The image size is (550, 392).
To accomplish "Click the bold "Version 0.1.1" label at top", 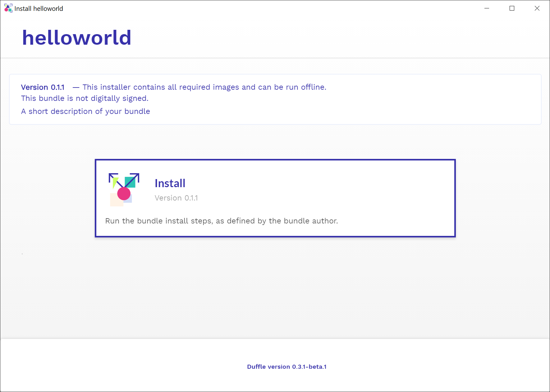I will pyautogui.click(x=43, y=87).
